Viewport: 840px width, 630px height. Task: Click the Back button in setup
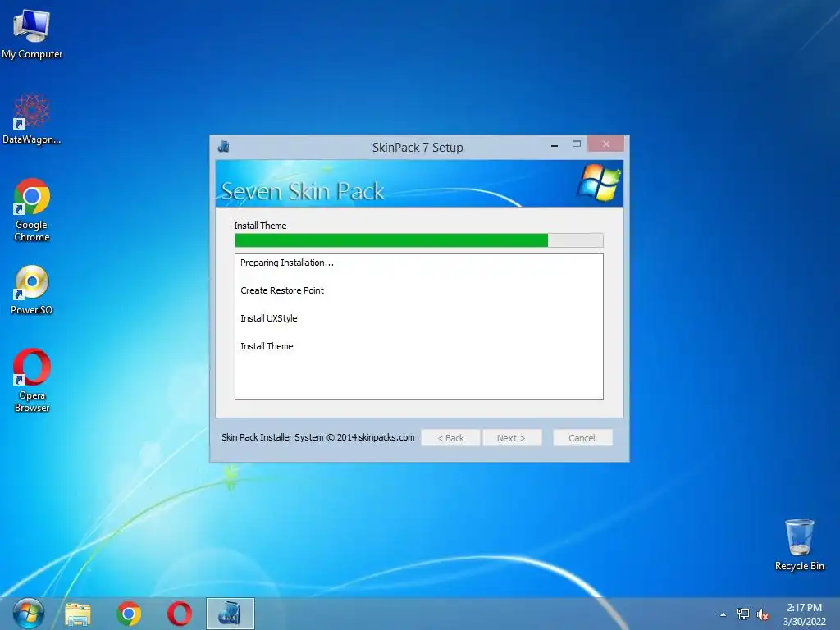click(x=450, y=438)
